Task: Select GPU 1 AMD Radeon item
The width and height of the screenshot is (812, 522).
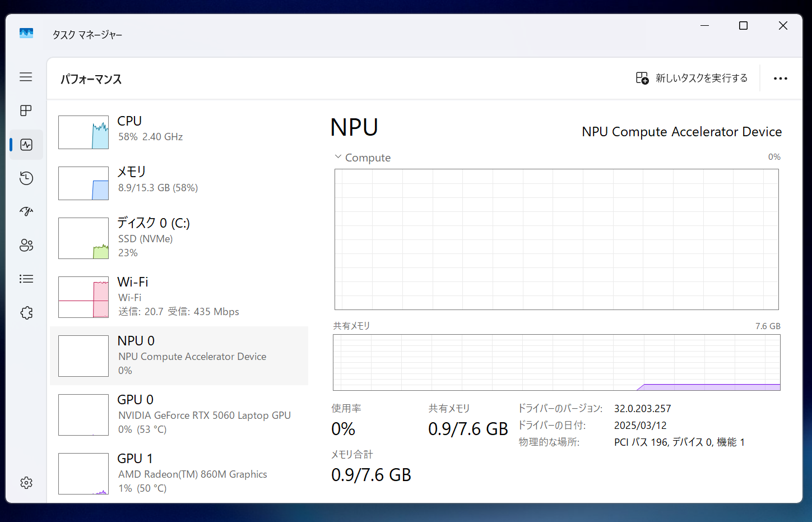Action: [x=179, y=473]
